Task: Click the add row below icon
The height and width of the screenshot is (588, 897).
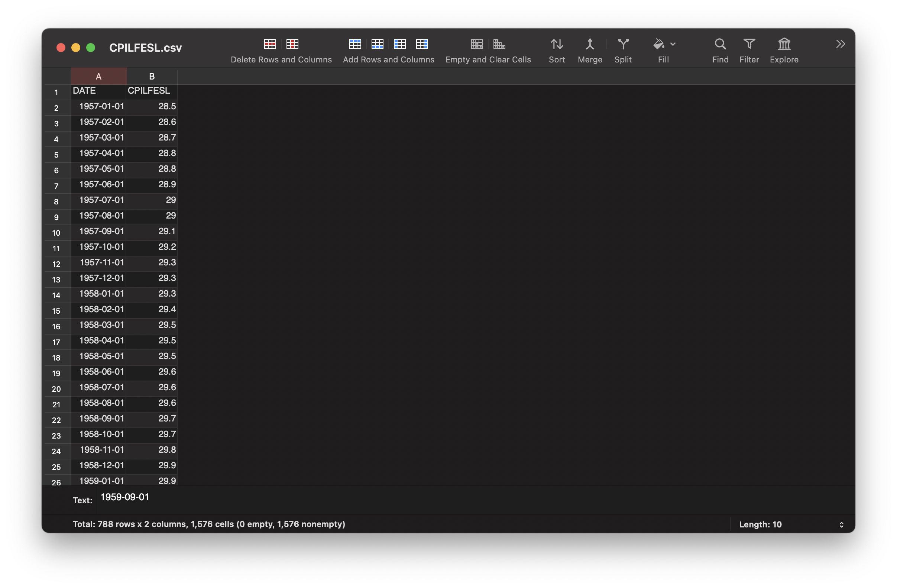Action: [x=377, y=44]
